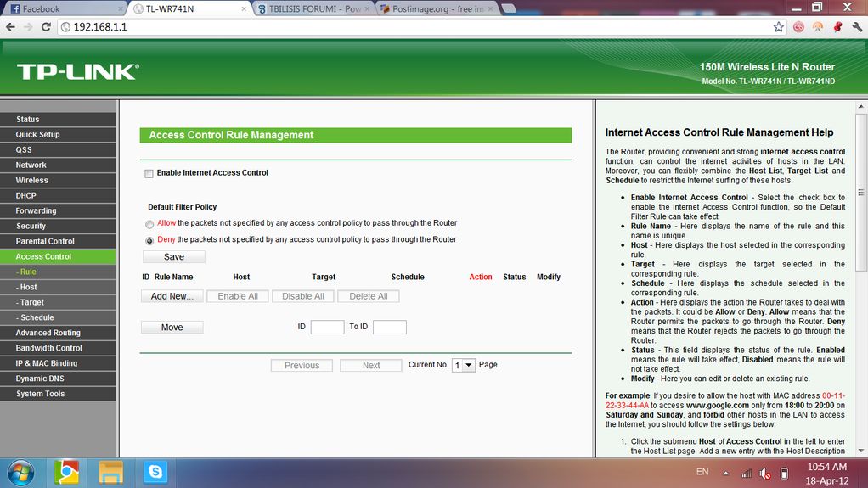Image resolution: width=868 pixels, height=488 pixels.
Task: Open a new browser tab
Action: tap(508, 8)
